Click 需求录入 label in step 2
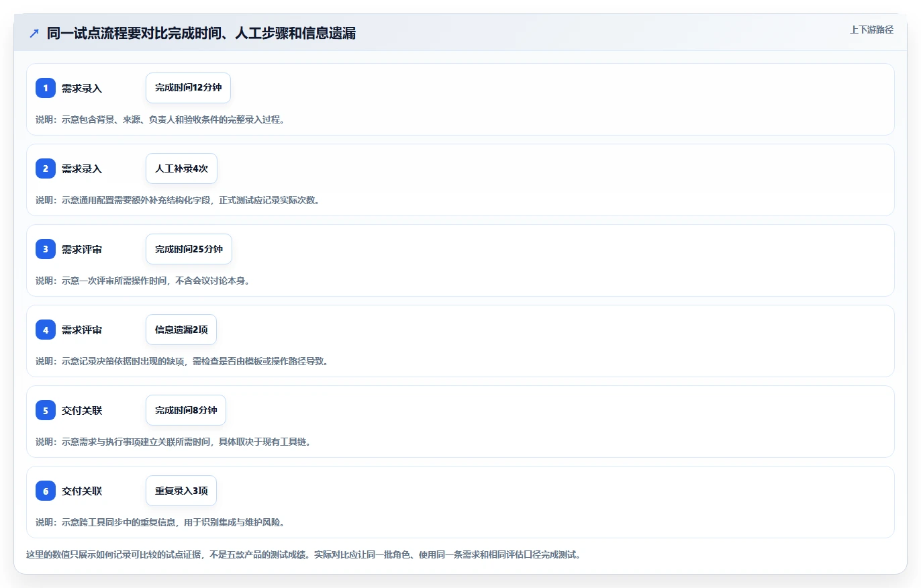The height and width of the screenshot is (588, 921). (82, 168)
